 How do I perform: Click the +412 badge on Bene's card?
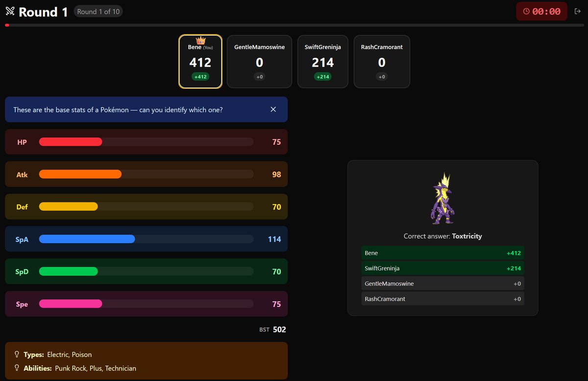point(200,76)
